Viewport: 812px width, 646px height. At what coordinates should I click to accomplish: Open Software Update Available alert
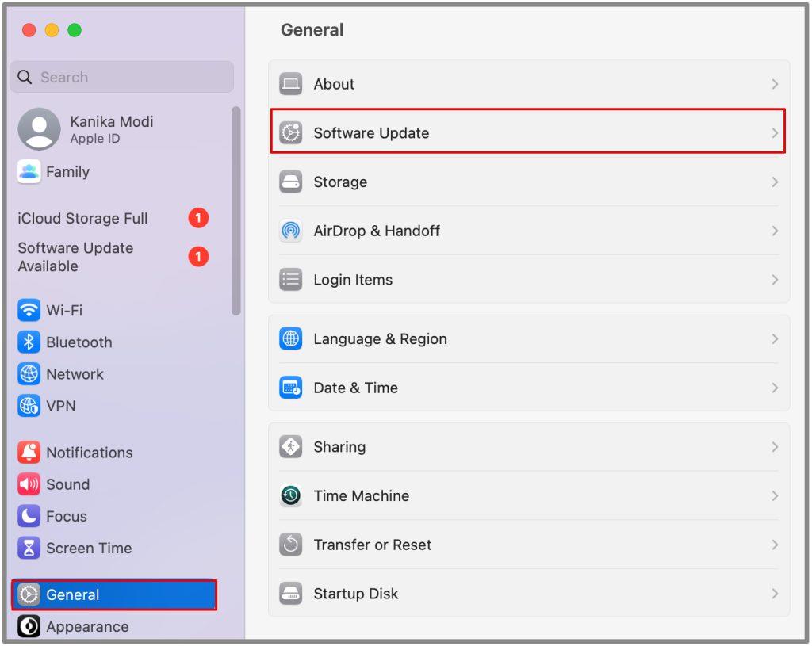75,257
